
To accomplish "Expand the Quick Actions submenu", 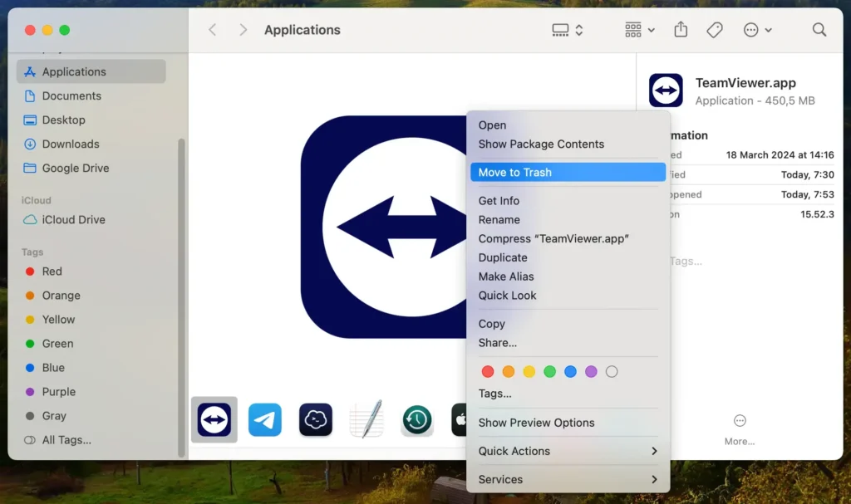I will pyautogui.click(x=568, y=452).
